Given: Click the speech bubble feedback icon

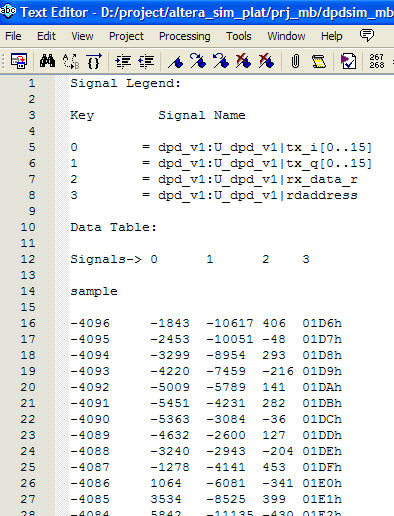Looking at the screenshot, I should [367, 35].
